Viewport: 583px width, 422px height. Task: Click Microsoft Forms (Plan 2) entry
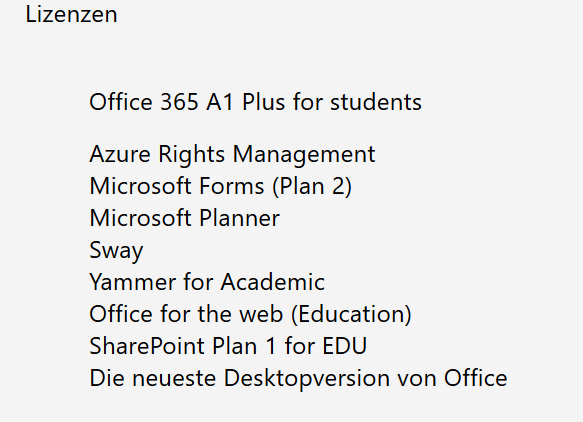click(220, 186)
